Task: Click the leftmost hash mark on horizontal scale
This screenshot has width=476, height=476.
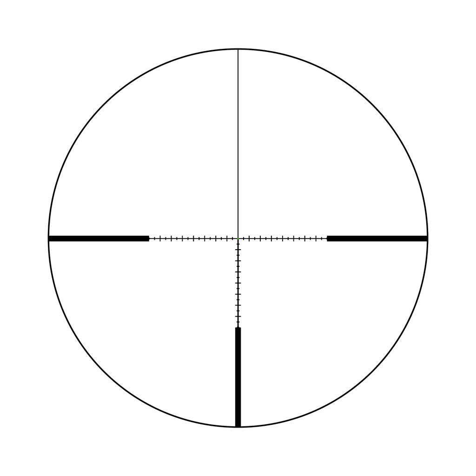Action: coord(150,238)
